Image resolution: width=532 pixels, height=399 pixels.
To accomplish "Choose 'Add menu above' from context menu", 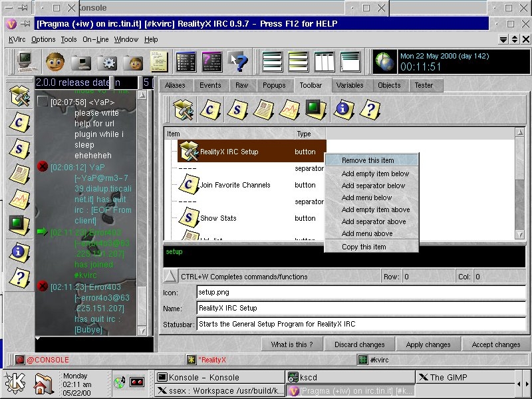I will pyautogui.click(x=372, y=233).
